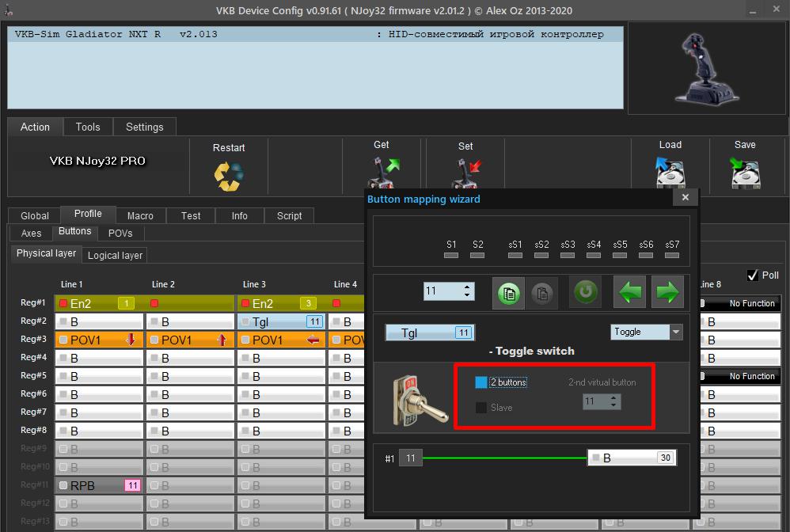790x532 pixels.
Task: Open the POVs sub-tab
Action: coord(120,234)
